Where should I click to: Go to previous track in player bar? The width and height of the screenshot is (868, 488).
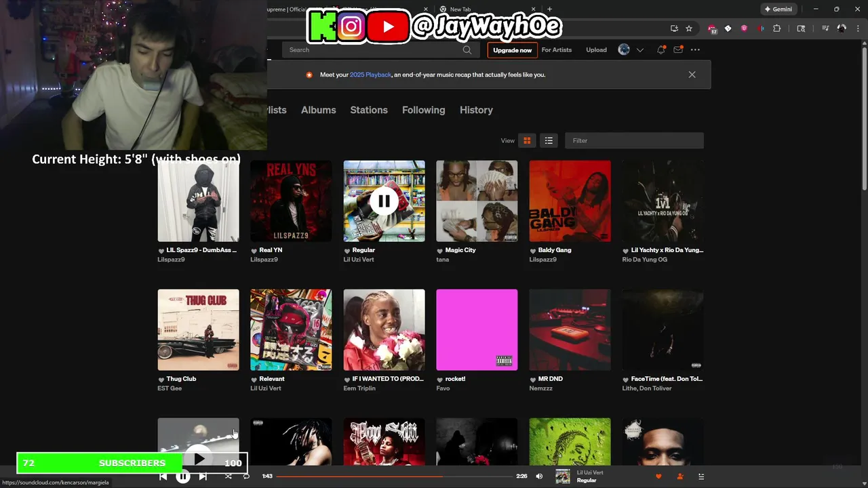(163, 476)
